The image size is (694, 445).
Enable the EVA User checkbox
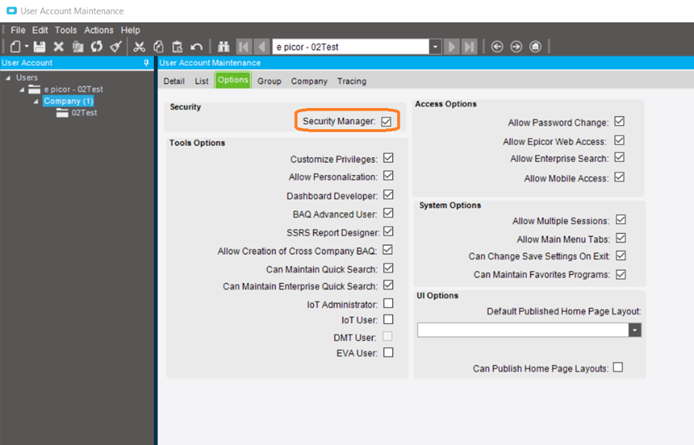[x=388, y=352]
